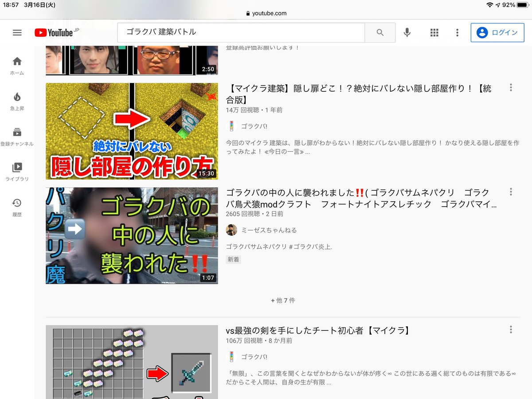Click the search magnifier button
Viewport: 532px width, 399px height.
tap(380, 32)
